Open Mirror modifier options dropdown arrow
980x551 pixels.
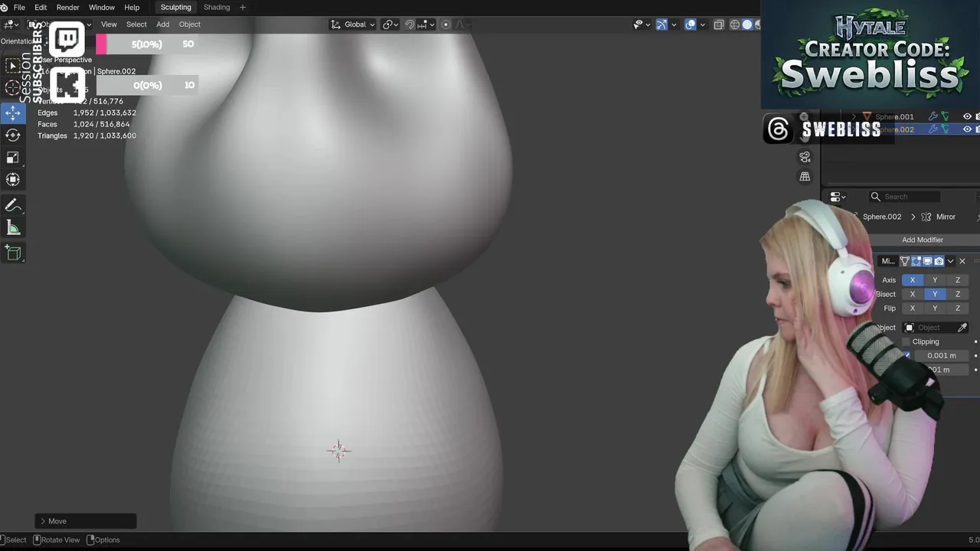point(950,261)
